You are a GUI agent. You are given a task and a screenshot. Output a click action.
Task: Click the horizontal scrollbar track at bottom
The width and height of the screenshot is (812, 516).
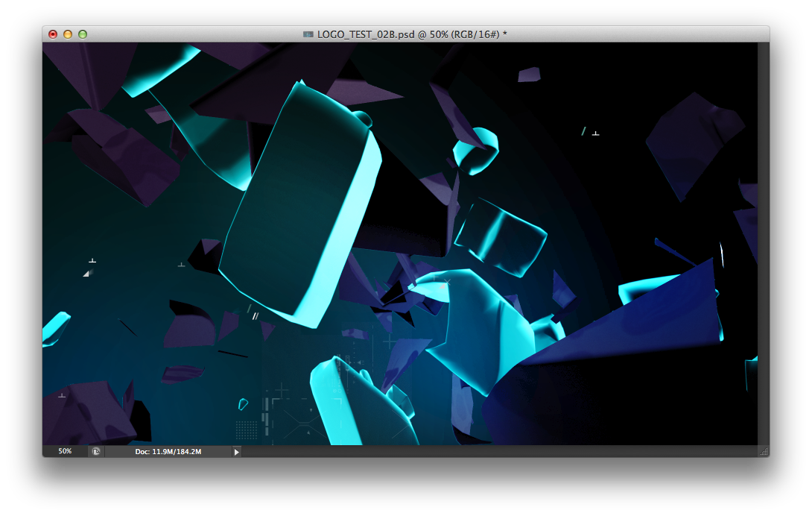click(x=500, y=452)
